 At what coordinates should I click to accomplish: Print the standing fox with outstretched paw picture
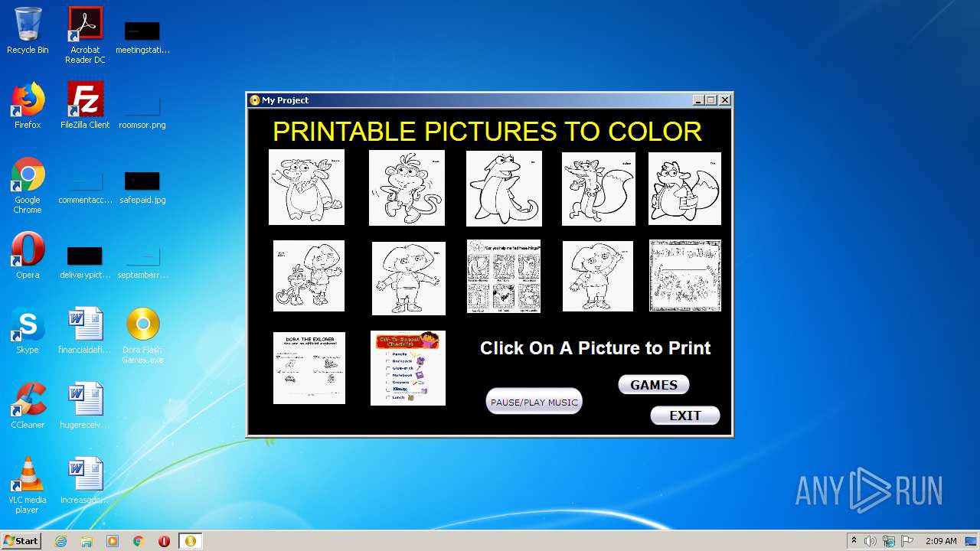click(599, 189)
